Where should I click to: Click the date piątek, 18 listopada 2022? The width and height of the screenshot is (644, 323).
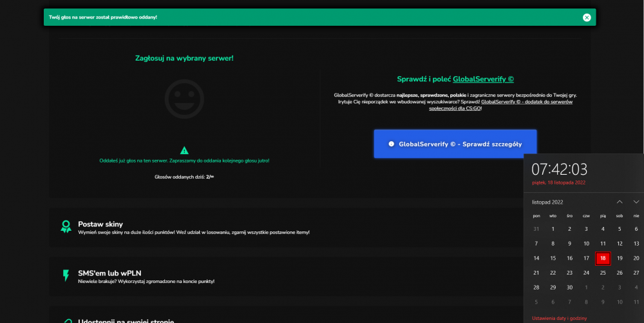coord(558,182)
